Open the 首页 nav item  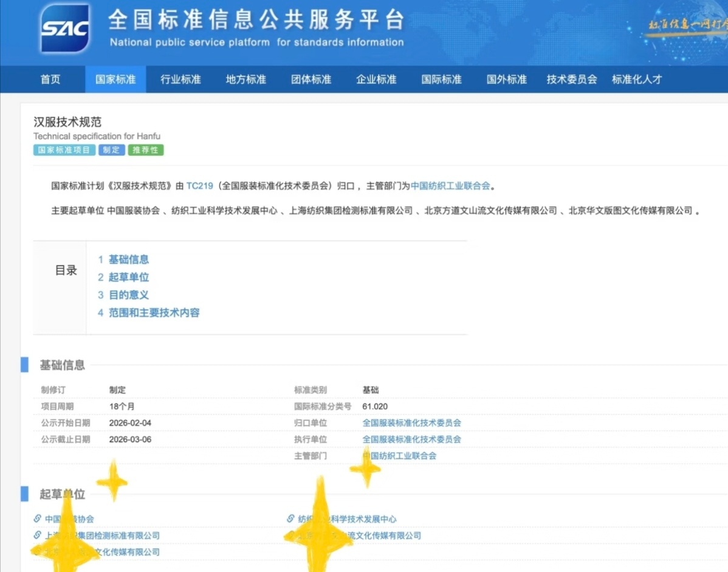[x=50, y=80]
